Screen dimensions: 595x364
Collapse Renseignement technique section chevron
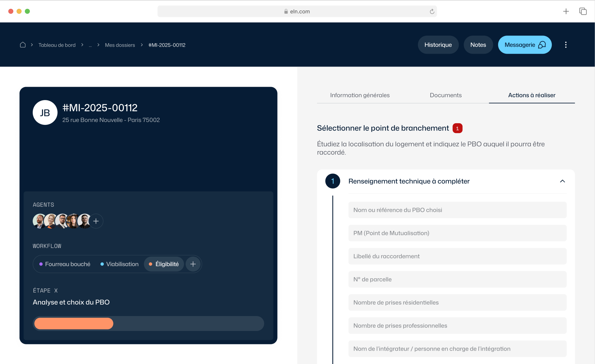[562, 181]
